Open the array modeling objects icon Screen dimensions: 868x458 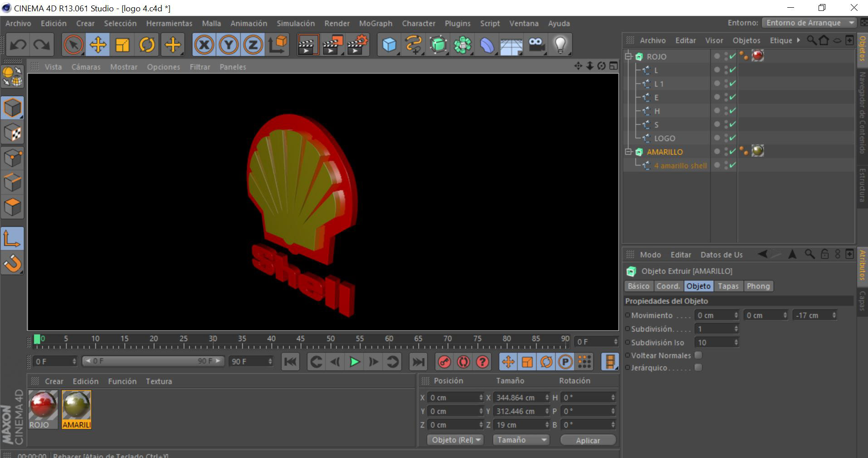[x=463, y=45]
